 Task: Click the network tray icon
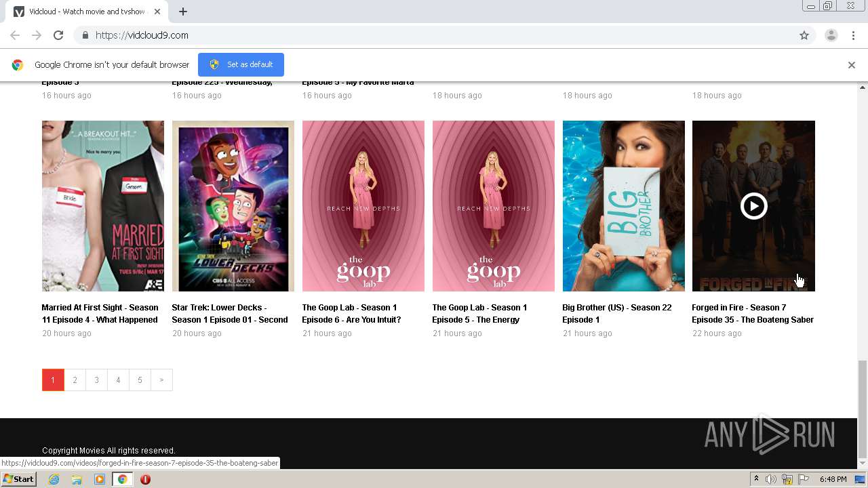[x=787, y=479]
